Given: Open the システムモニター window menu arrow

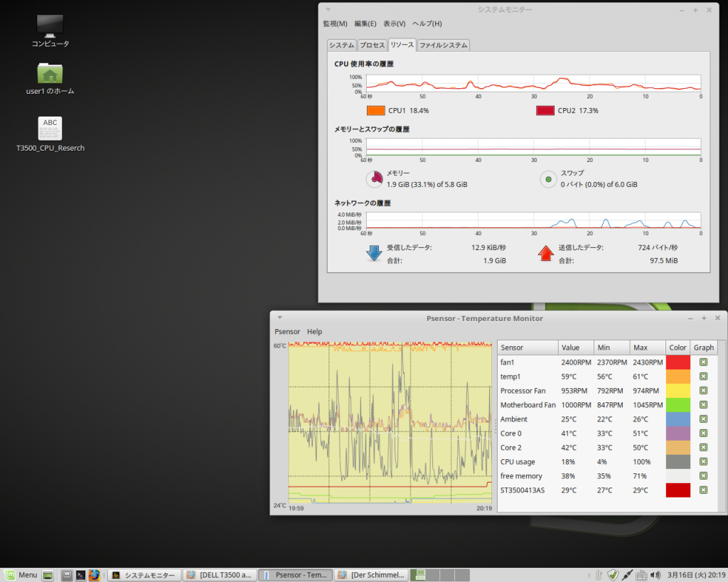Looking at the screenshot, I should [327, 10].
